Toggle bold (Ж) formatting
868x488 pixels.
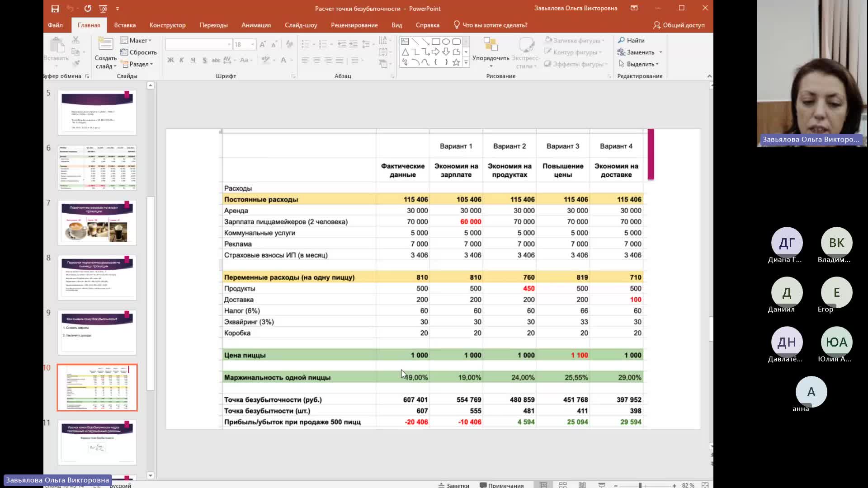coord(170,60)
